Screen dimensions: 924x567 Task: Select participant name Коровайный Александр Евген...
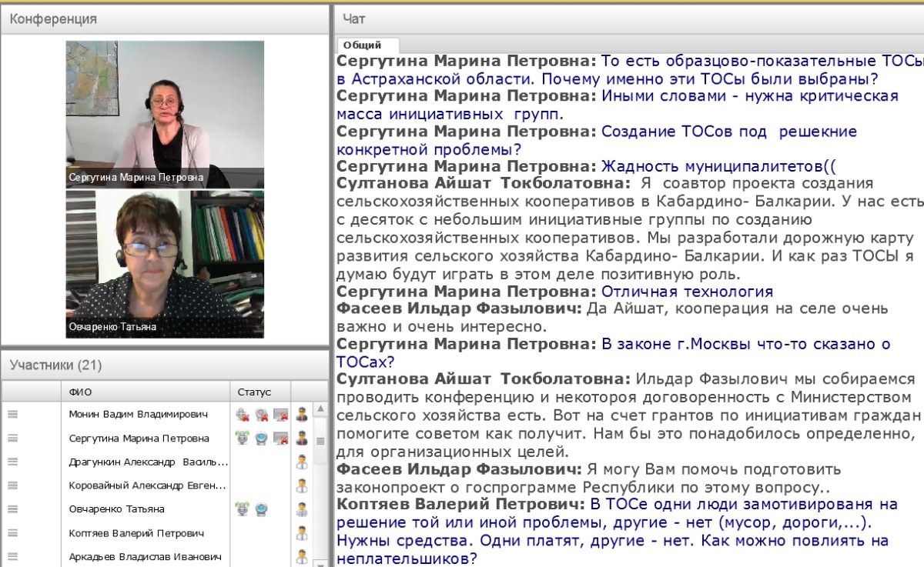point(147,485)
